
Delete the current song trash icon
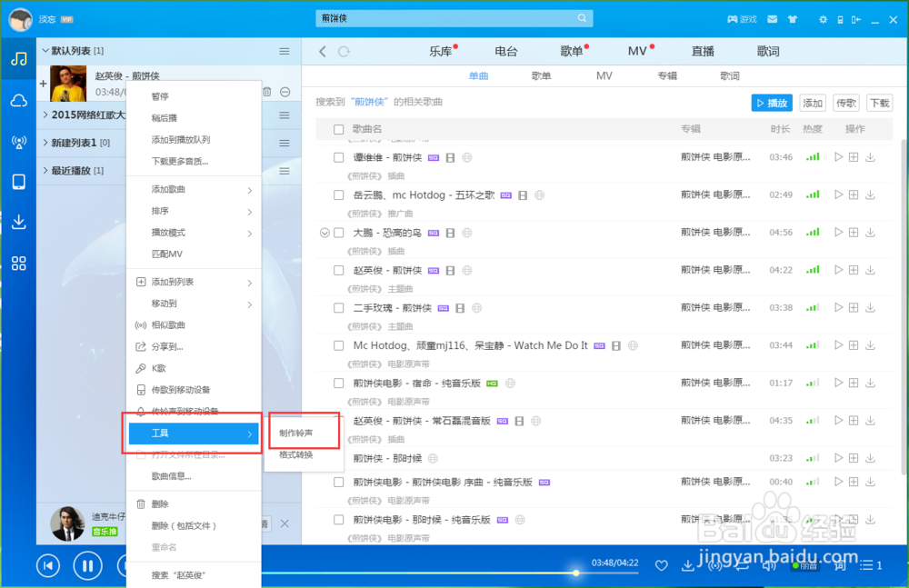pyautogui.click(x=267, y=92)
